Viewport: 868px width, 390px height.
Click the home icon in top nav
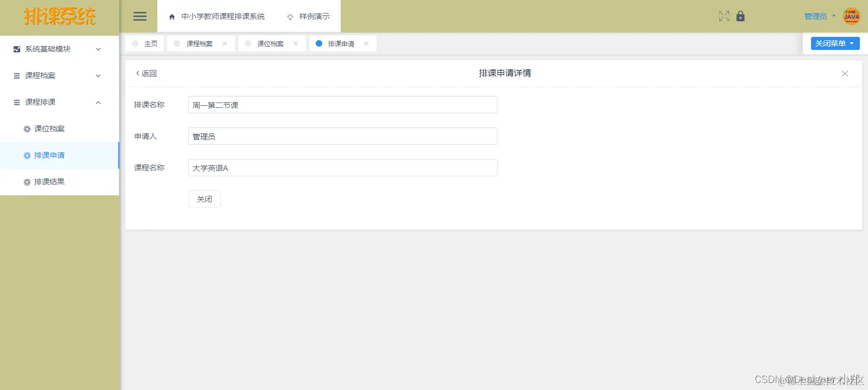tap(172, 17)
